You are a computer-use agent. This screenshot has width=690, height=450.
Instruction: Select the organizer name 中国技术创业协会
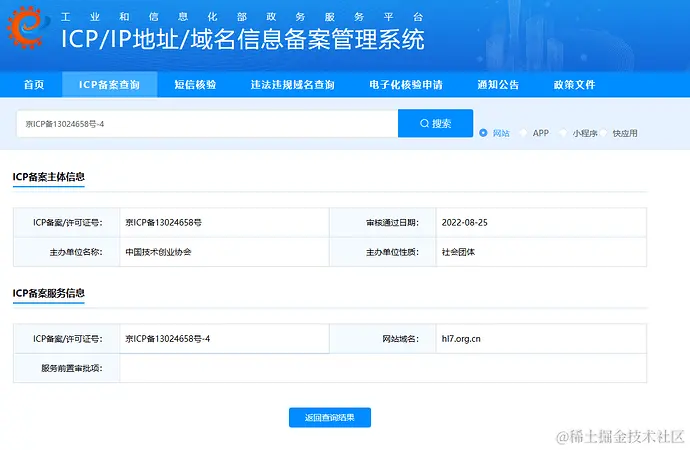158,252
